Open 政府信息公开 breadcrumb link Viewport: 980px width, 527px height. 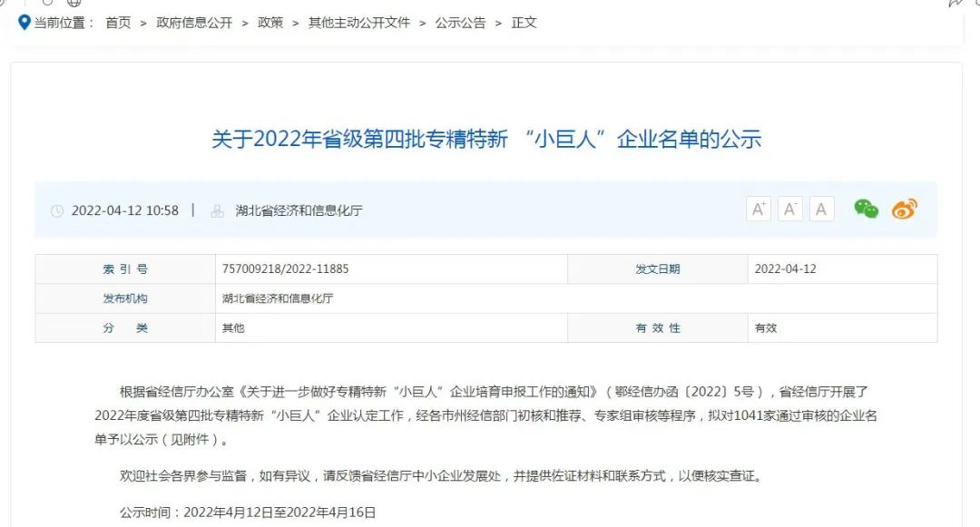[194, 23]
